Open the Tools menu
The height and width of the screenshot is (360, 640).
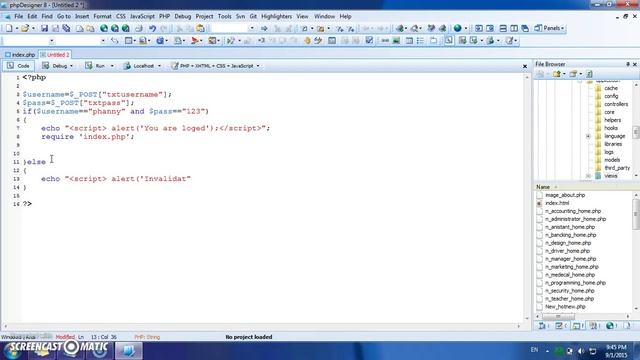coord(224,16)
